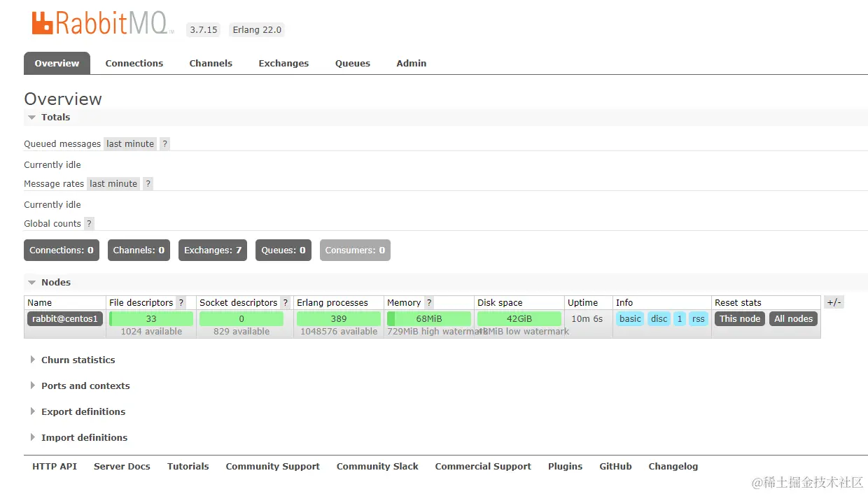868x494 pixels.
Task: Click the version 3.7.15 label
Action: [x=204, y=30]
